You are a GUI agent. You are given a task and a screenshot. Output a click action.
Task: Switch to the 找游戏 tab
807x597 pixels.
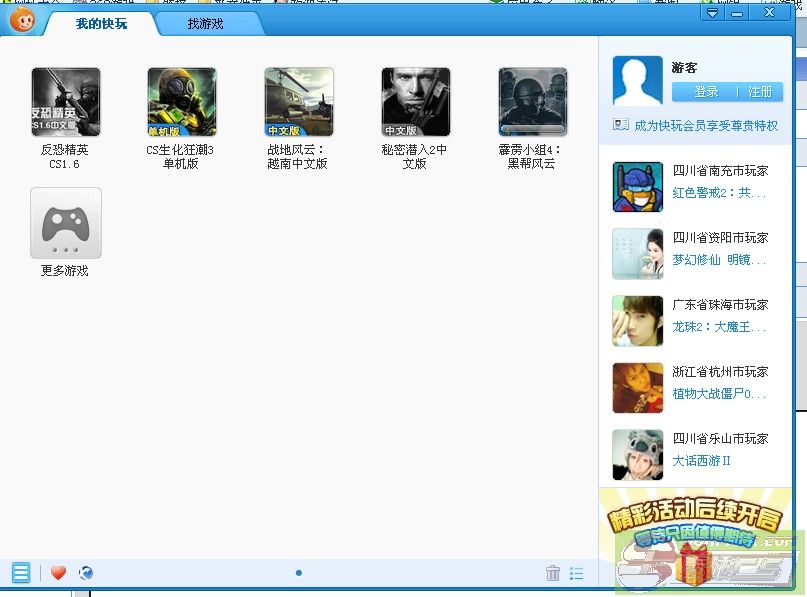[x=205, y=23]
